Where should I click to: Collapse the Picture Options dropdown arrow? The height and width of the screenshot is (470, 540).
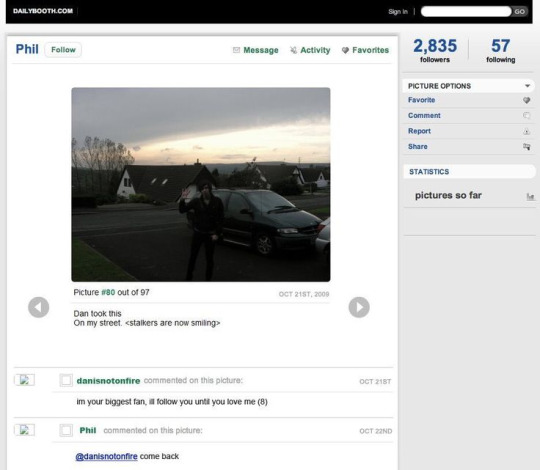[x=527, y=86]
